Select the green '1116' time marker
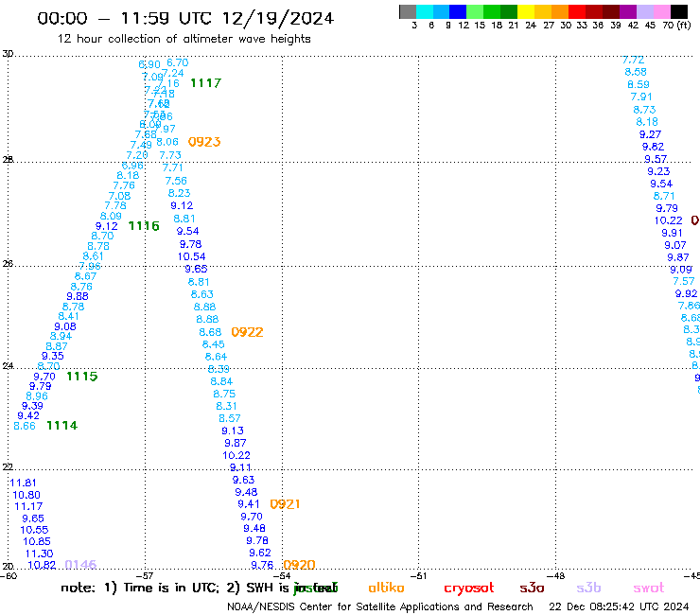Image resolution: width=700 pixels, height=615 pixels. [144, 226]
